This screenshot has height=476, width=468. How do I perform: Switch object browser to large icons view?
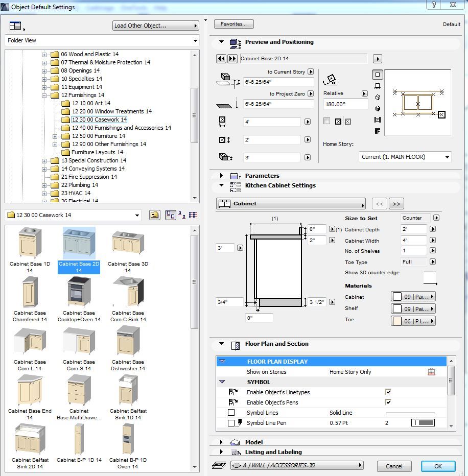tap(170, 216)
